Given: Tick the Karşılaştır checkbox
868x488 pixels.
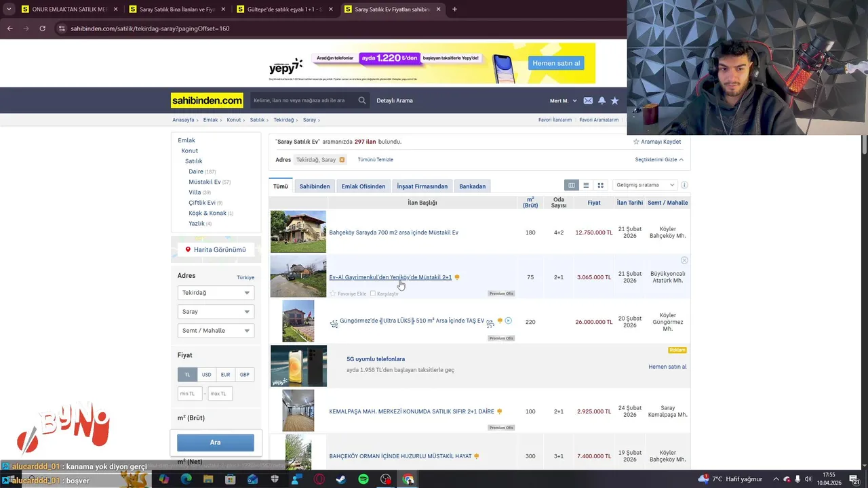Looking at the screenshot, I should click(x=373, y=293).
